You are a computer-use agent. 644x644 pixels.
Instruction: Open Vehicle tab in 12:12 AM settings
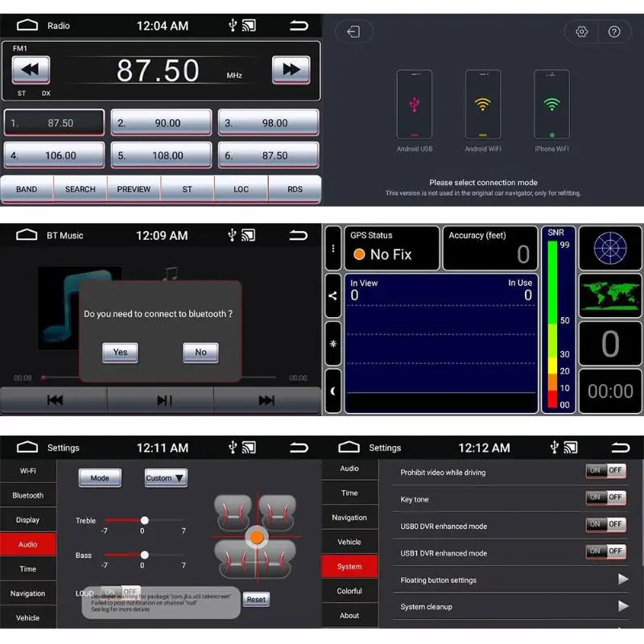click(349, 542)
